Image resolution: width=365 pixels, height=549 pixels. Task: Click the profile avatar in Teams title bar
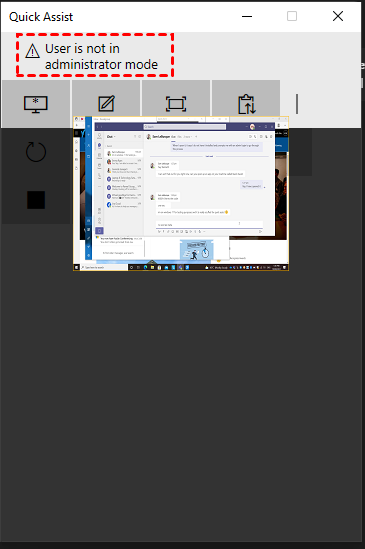252,127
